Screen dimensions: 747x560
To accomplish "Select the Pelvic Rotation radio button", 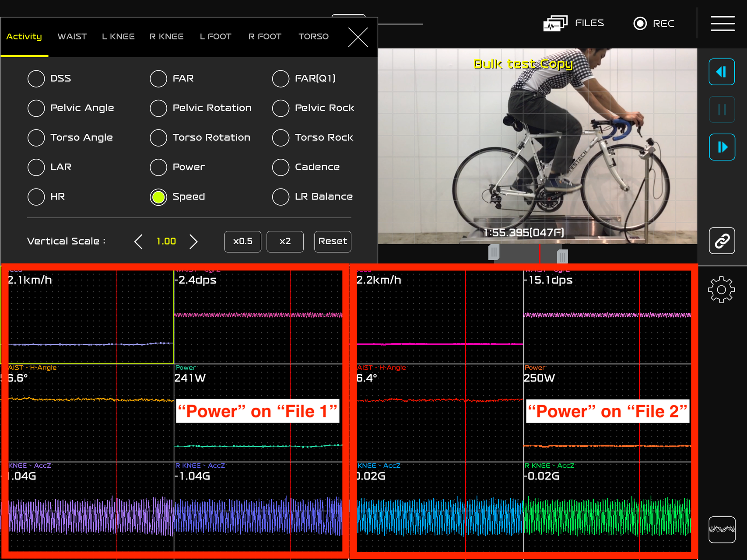I will click(x=158, y=108).
